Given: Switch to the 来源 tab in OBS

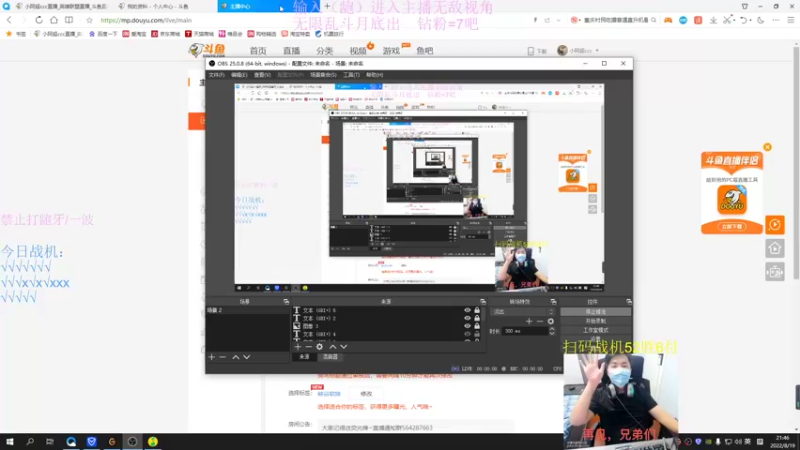Looking at the screenshot, I should (x=304, y=357).
